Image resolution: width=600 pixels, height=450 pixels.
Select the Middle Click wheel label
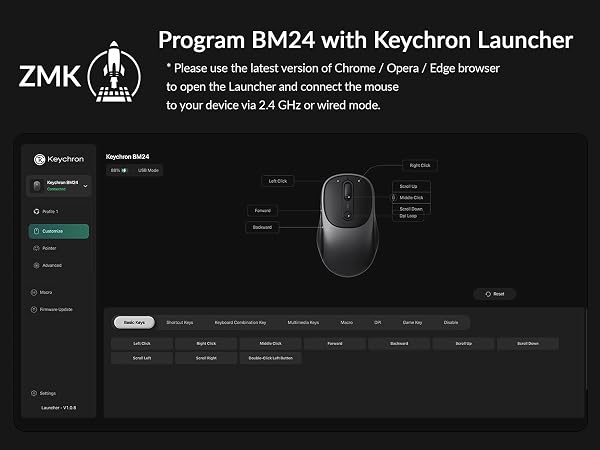(411, 198)
